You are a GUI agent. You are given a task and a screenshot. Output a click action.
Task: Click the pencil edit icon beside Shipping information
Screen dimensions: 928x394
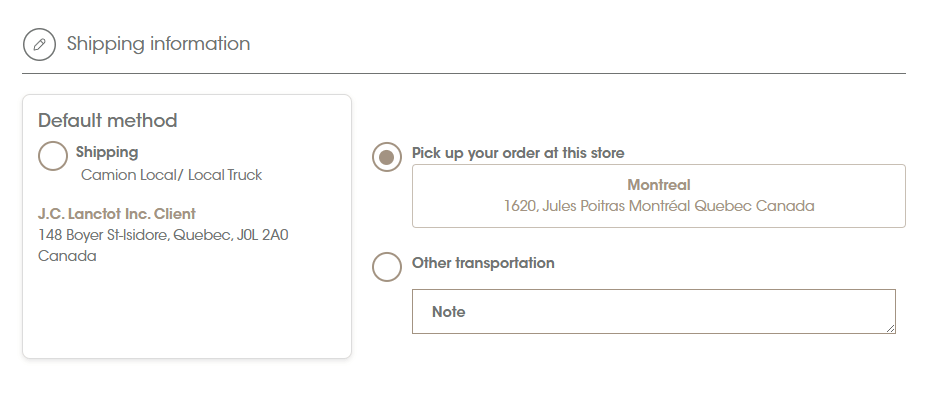(x=40, y=44)
